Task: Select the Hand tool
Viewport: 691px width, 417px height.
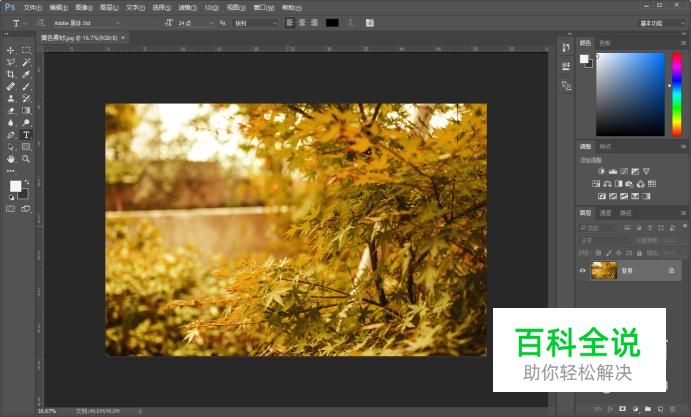Action: [11, 159]
